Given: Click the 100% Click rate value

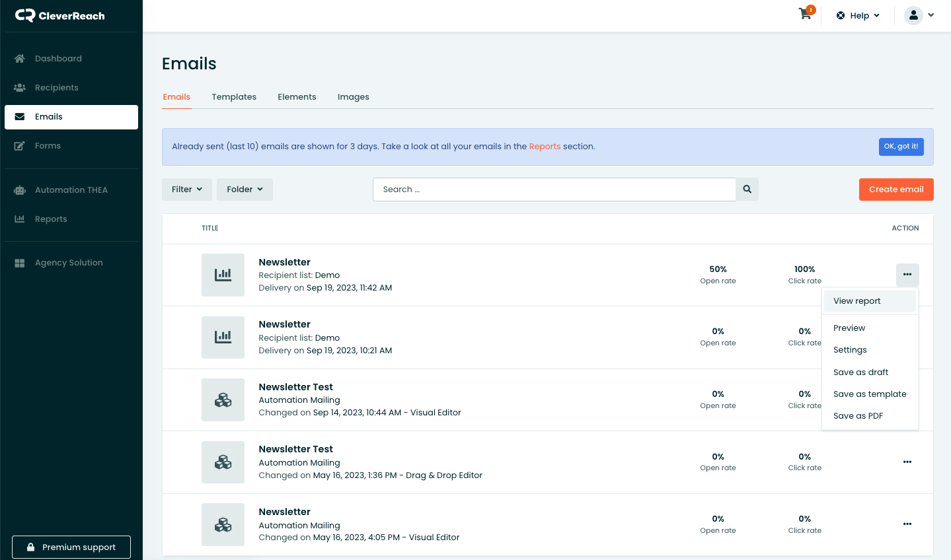Looking at the screenshot, I should 804,269.
